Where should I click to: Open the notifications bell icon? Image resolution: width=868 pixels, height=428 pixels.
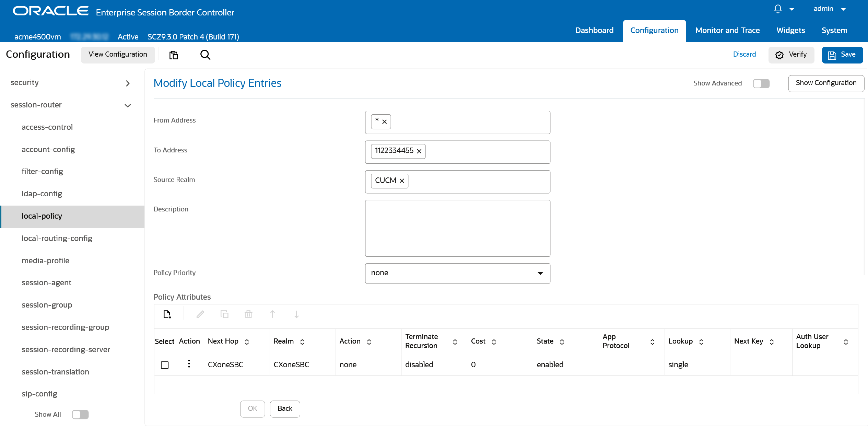coord(778,9)
